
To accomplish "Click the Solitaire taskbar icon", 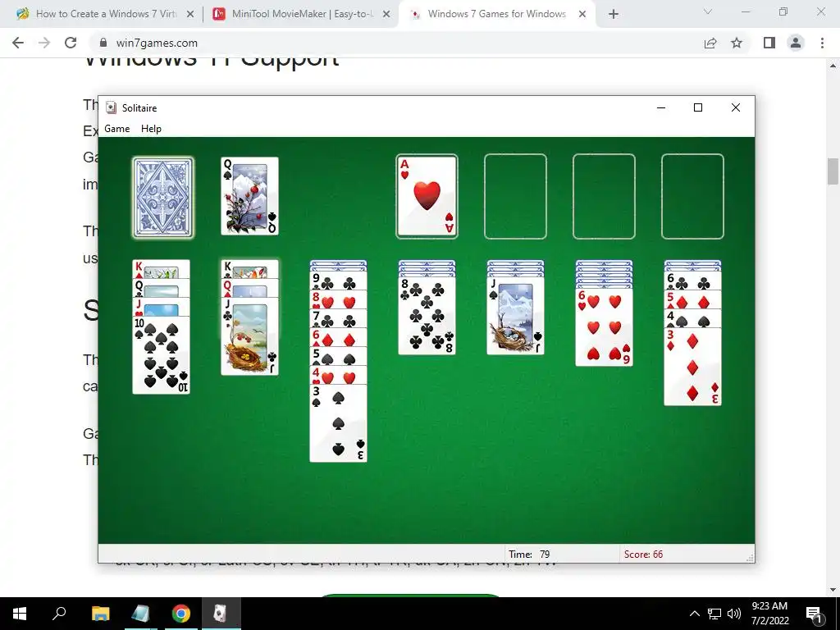I will point(221,614).
